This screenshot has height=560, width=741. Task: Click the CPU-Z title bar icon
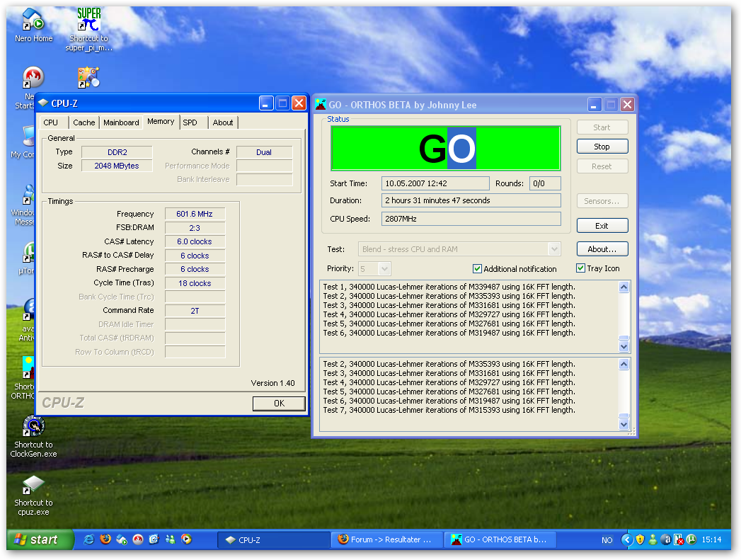[43, 103]
